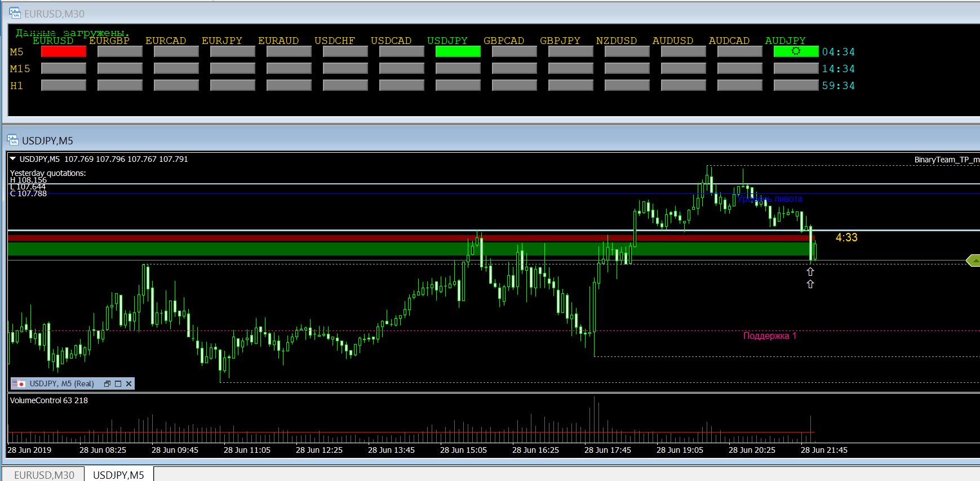The height and width of the screenshot is (481, 980).
Task: Click the USDJPY,M5 window chart icon
Action: tap(12, 140)
